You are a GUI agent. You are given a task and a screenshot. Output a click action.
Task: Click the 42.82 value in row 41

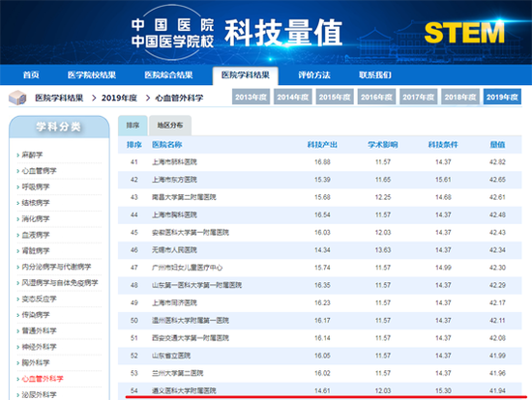(497, 162)
